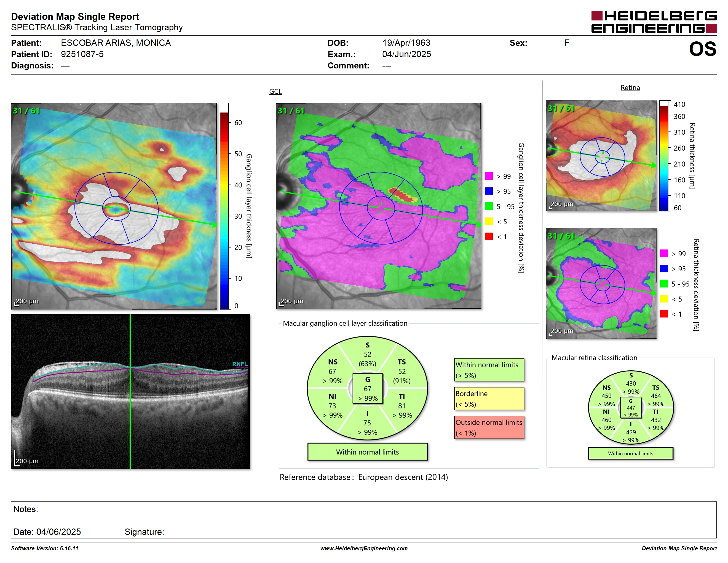Click the Software Version: 6.16.11 text
728x563 pixels.
[x=45, y=548]
